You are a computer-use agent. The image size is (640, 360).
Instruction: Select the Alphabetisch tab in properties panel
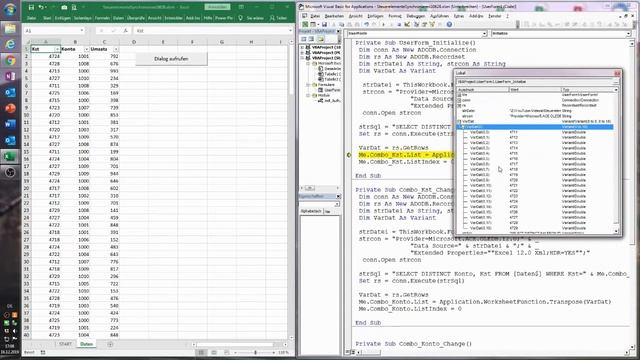pyautogui.click(x=311, y=211)
